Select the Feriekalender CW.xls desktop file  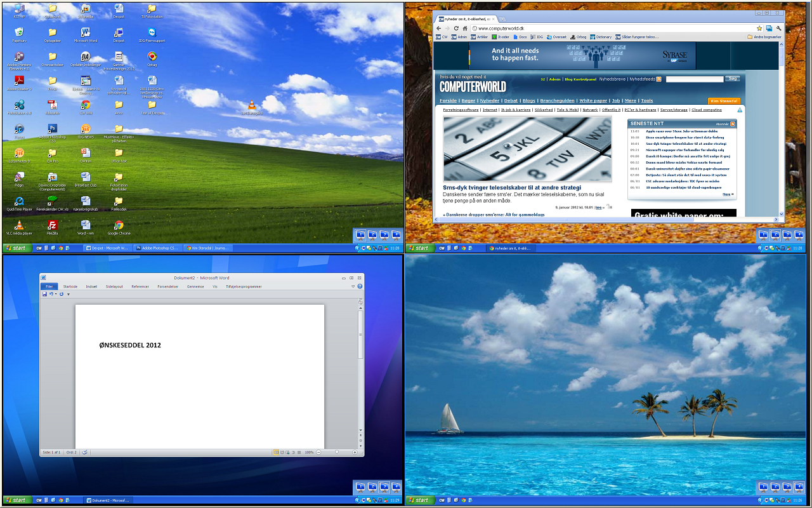click(x=53, y=203)
